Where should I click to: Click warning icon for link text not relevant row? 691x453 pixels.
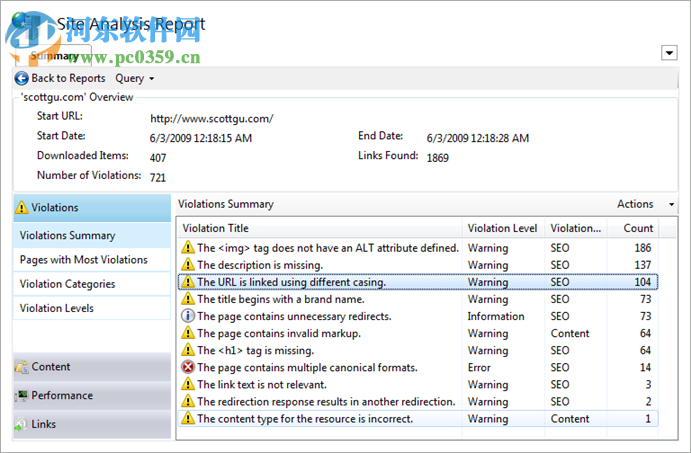tap(188, 384)
